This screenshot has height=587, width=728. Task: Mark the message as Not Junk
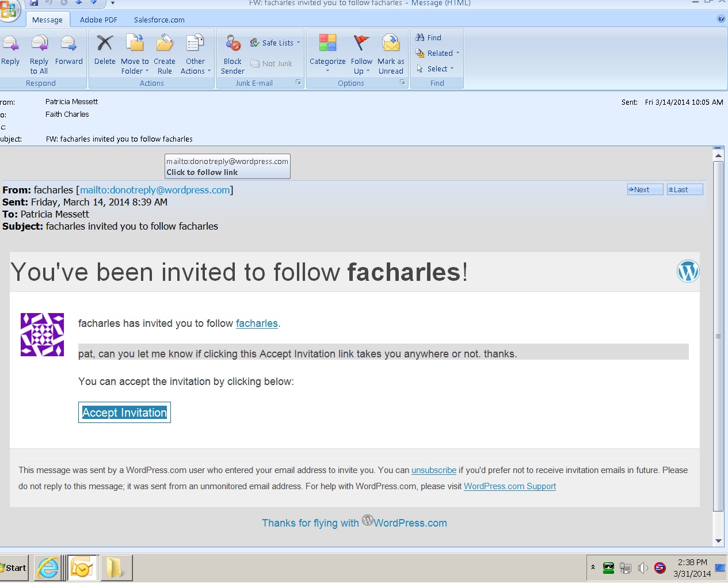point(272,63)
